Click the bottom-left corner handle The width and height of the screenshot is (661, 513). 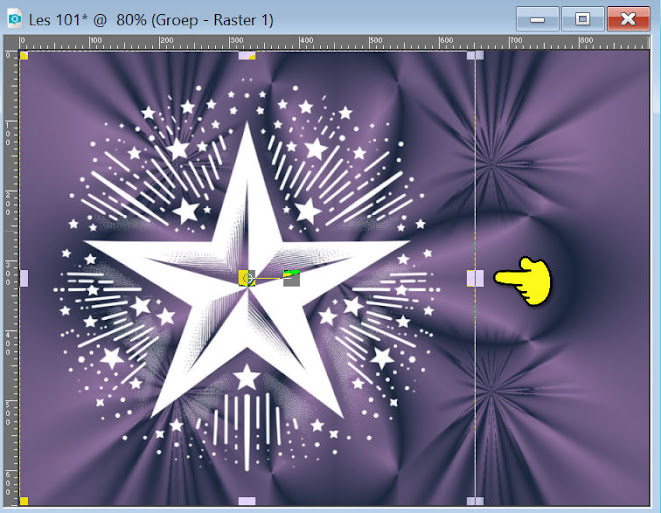pyautogui.click(x=24, y=501)
